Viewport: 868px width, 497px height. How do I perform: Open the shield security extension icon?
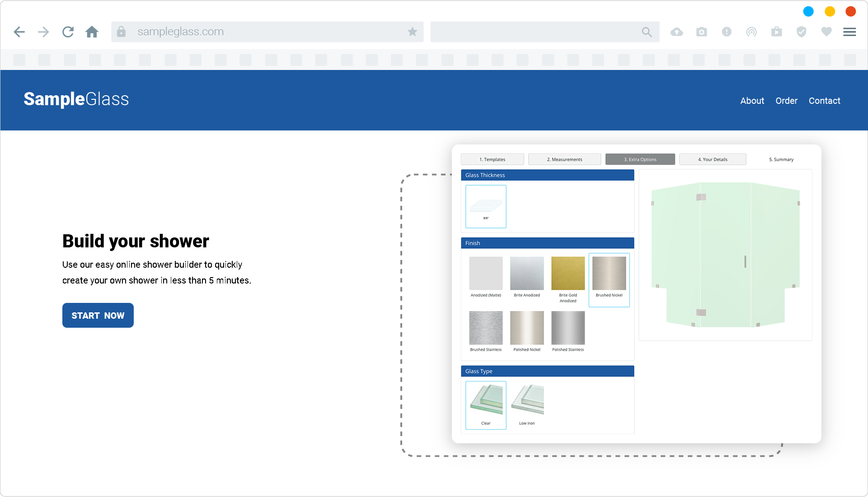coord(801,32)
